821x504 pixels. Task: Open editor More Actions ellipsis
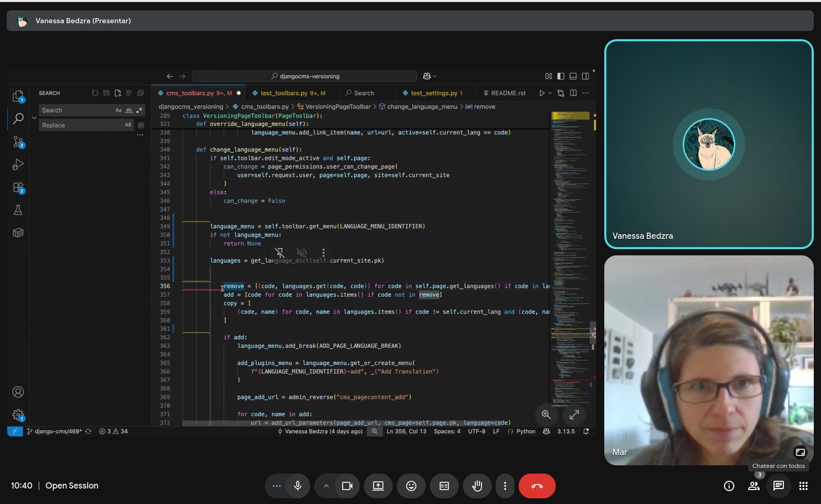tap(585, 93)
